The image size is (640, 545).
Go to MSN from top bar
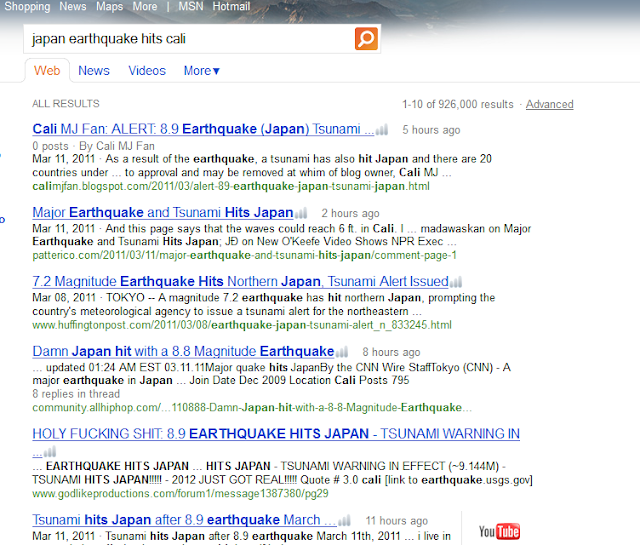click(191, 7)
